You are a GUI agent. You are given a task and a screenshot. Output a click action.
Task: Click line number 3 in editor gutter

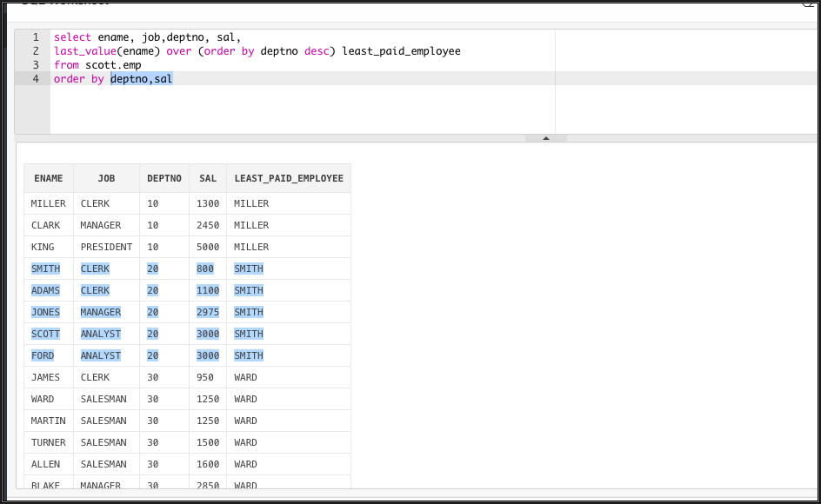coord(36,65)
